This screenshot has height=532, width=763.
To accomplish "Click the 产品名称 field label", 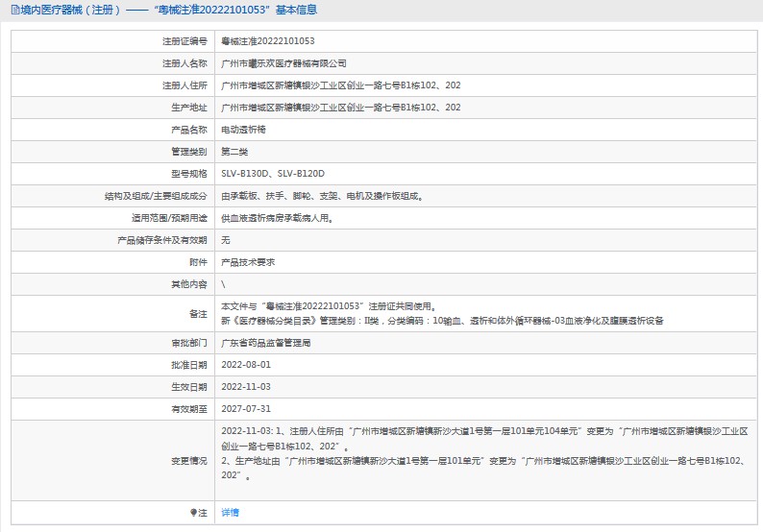I will tap(189, 130).
